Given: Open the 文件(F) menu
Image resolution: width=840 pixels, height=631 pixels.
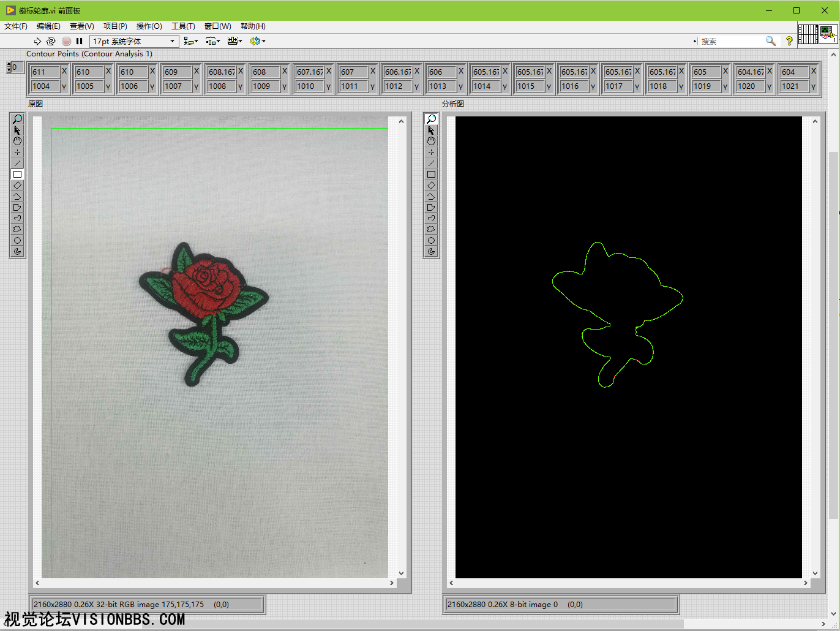Looking at the screenshot, I should click(x=15, y=26).
